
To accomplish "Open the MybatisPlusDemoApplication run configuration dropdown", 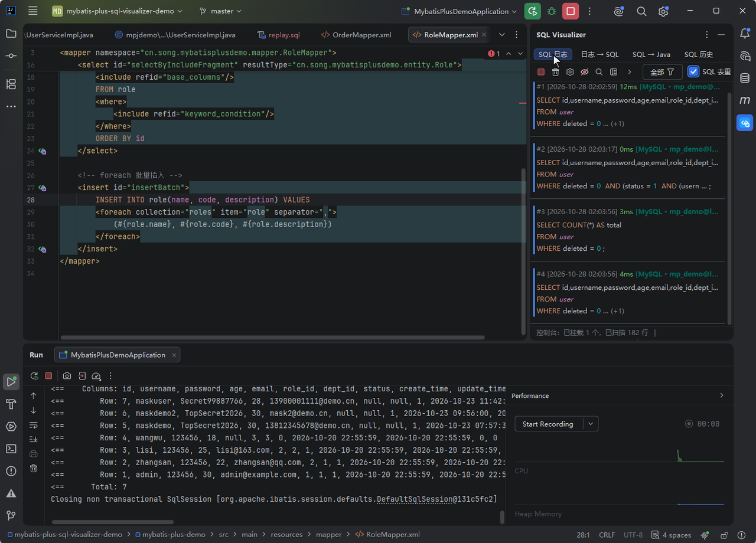I will (459, 11).
